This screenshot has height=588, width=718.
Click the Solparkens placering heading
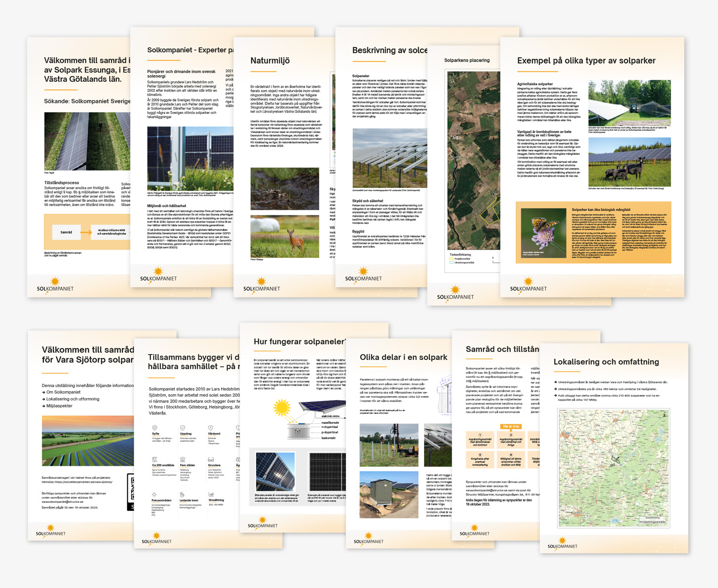(467, 60)
